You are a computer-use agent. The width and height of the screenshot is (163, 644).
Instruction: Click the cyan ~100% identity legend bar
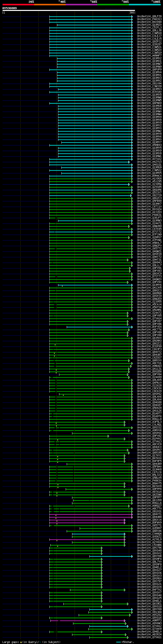pyautogui.click(x=145, y=5)
